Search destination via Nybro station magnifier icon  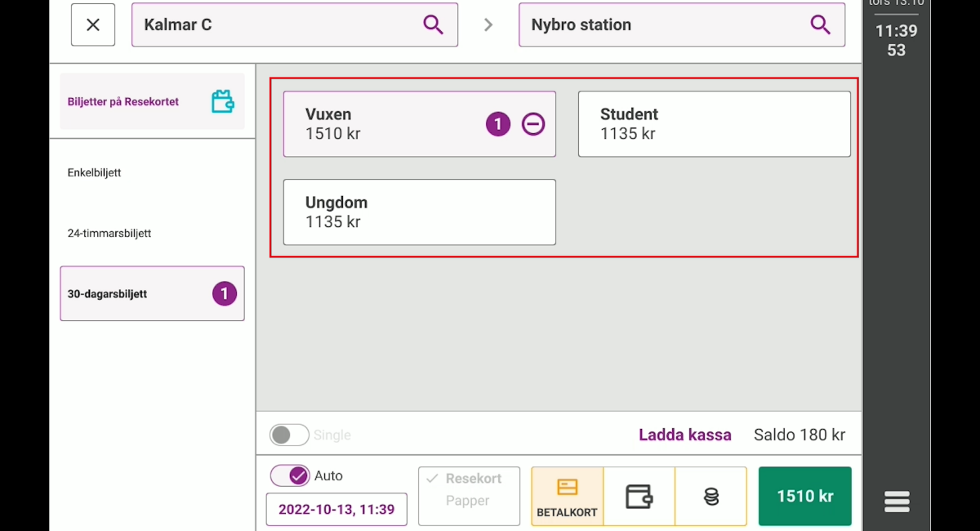[820, 25]
